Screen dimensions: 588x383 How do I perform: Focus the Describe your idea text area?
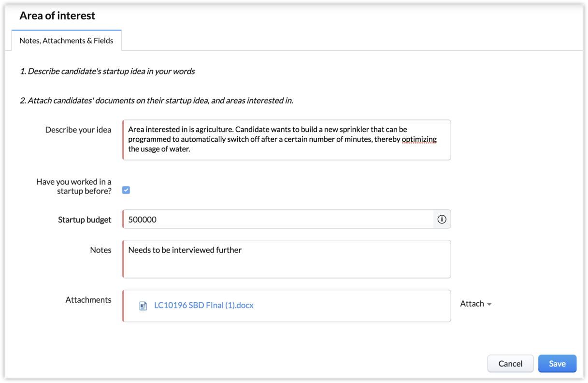pyautogui.click(x=287, y=140)
